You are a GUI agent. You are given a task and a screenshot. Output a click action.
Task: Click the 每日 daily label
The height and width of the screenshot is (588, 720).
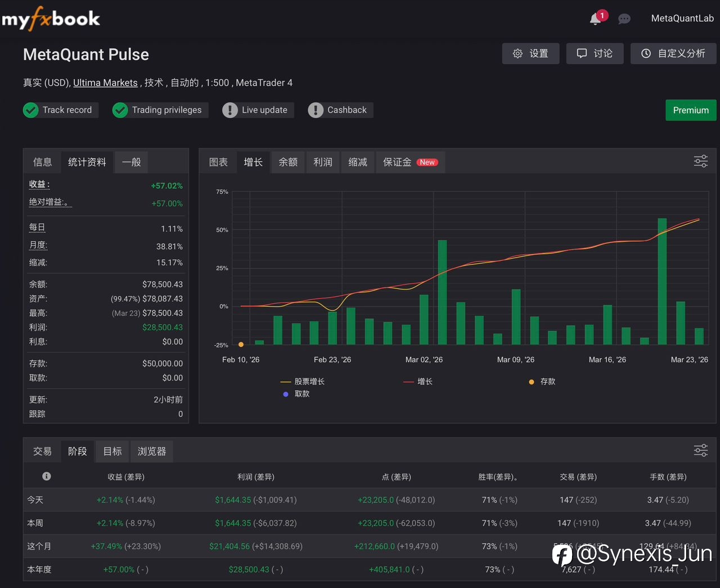37,228
